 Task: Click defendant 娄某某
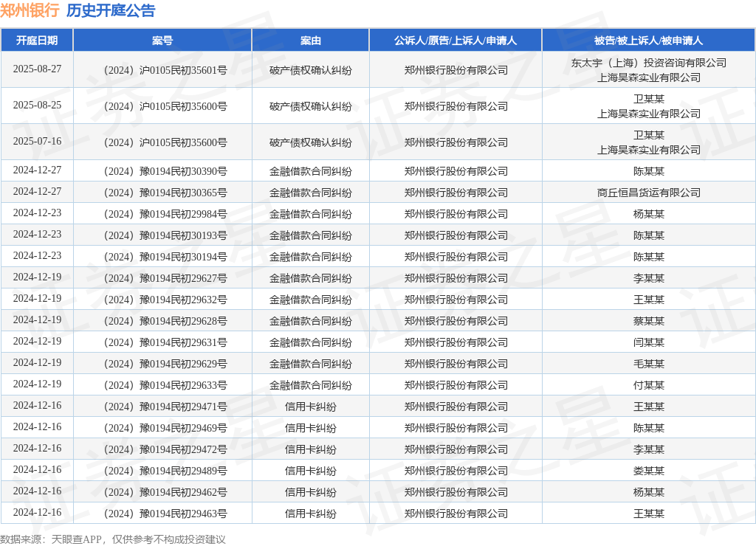648,471
